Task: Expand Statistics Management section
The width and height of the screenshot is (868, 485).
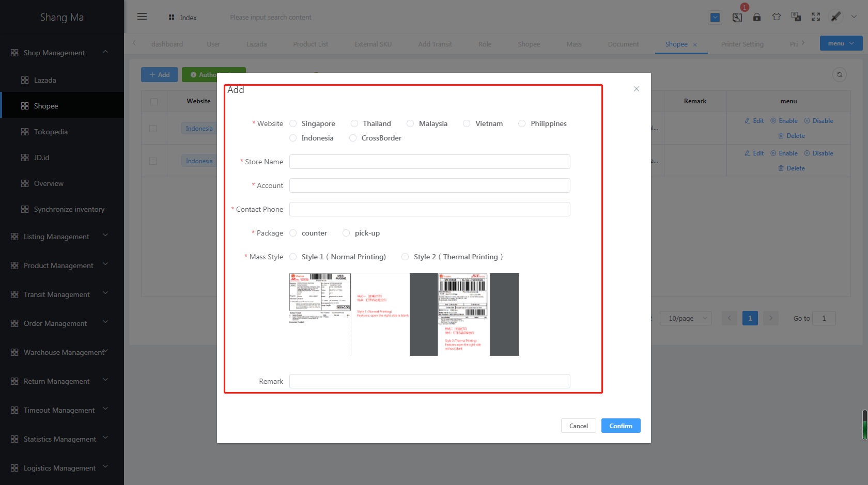Action: tap(105, 438)
